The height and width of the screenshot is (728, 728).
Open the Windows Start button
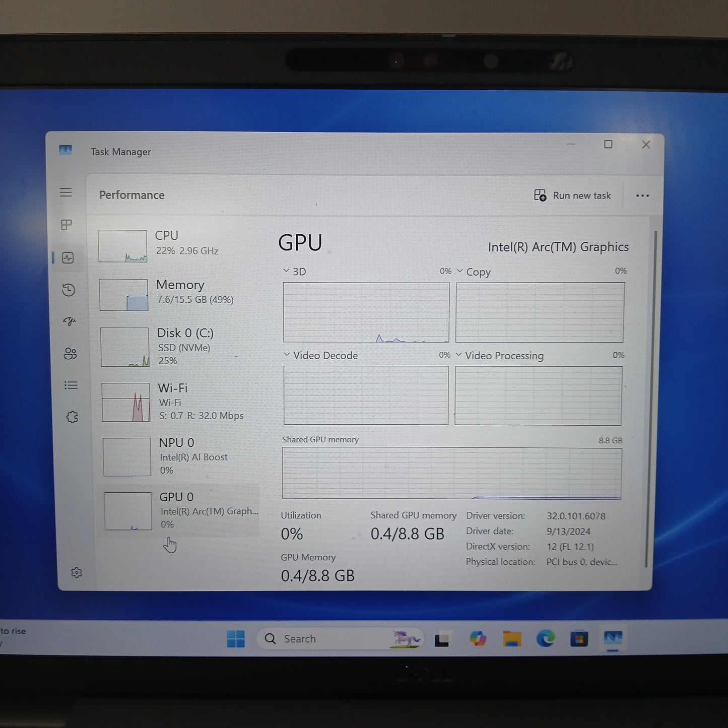pyautogui.click(x=236, y=639)
